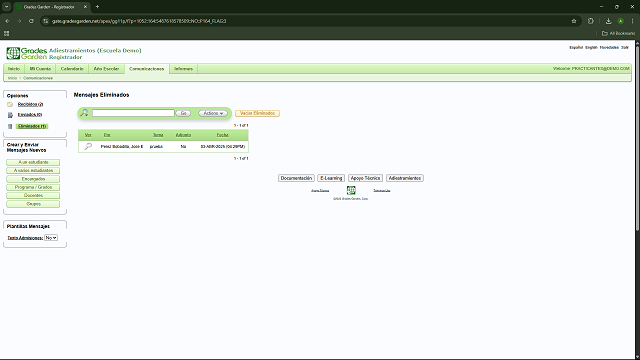Open the browser downloads icon
640x360 pixels.
[609, 21]
